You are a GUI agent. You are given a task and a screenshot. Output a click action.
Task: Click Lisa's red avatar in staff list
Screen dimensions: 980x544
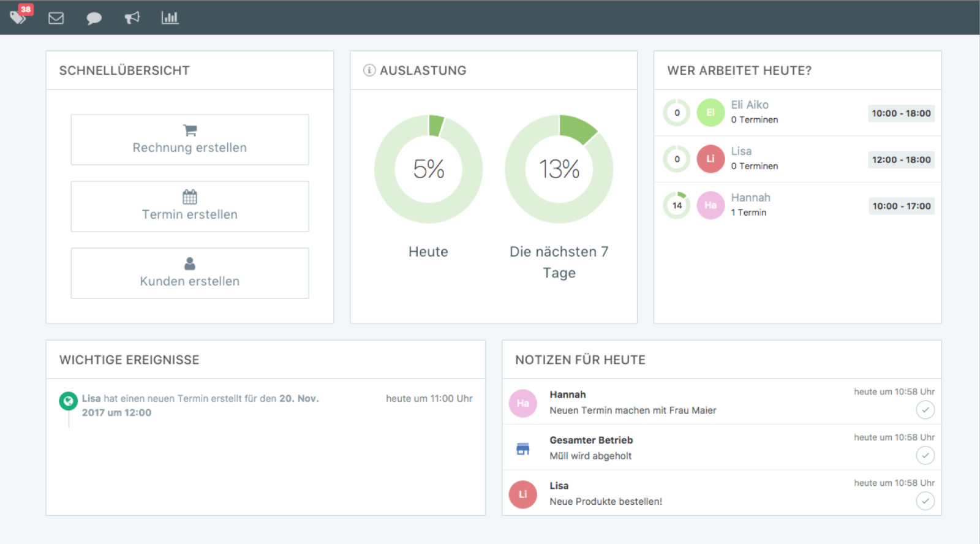[x=710, y=159]
